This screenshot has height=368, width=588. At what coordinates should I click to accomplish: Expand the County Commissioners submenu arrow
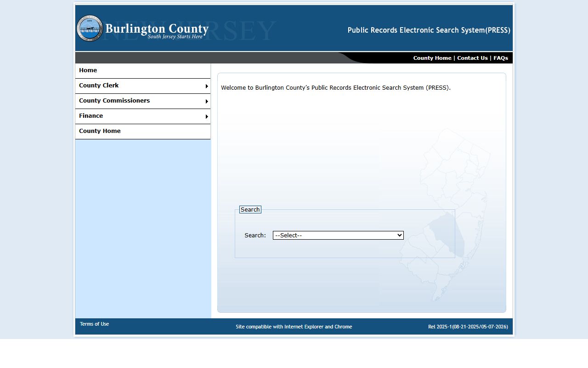(207, 101)
